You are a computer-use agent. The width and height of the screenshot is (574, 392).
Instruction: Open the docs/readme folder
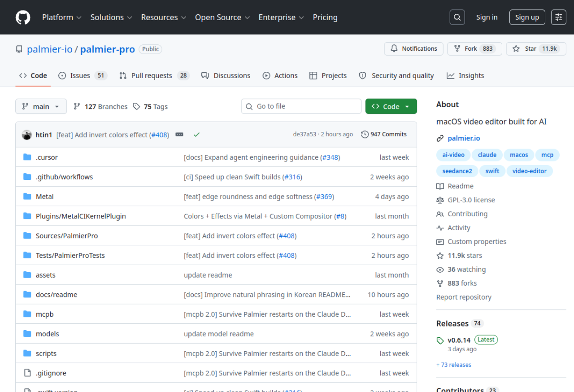[57, 295]
